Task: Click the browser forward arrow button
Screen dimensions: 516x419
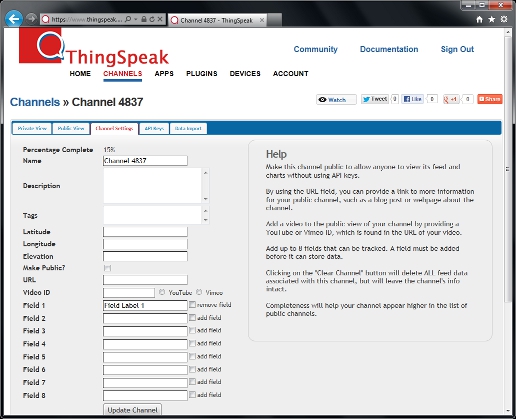Action: pyautogui.click(x=31, y=19)
